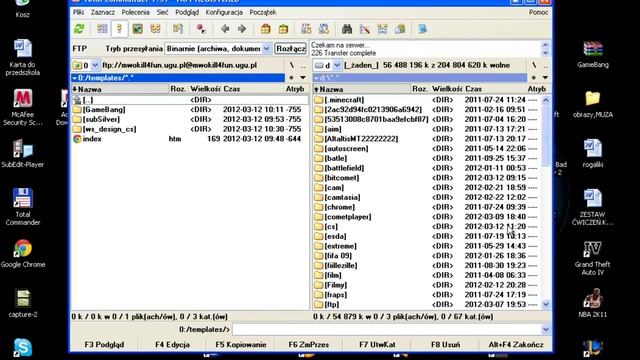Image resolution: width=640 pixels, height=360 pixels.
Task: Select the [subSilver] folder
Action: 190,119
